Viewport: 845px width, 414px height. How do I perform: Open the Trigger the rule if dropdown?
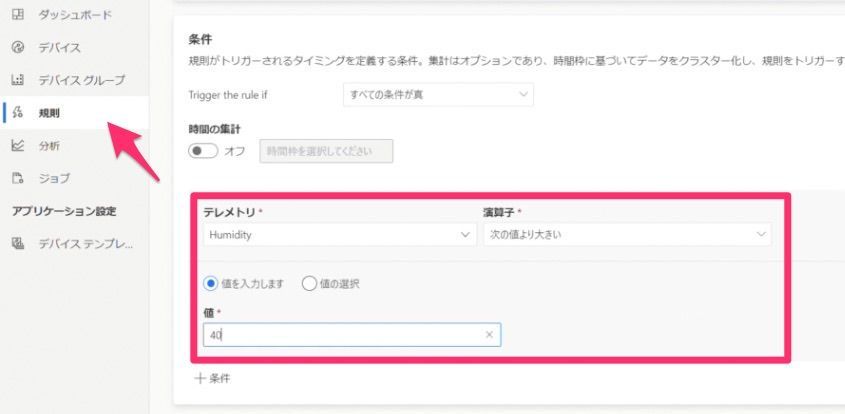[437, 94]
